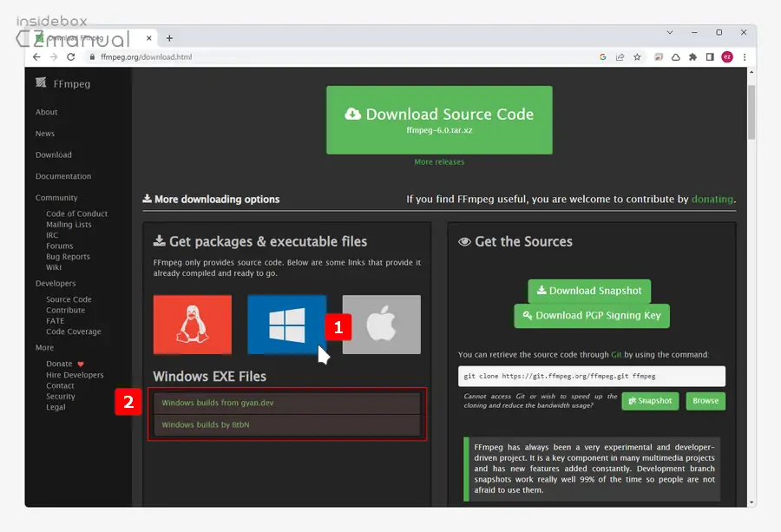This screenshot has width=781, height=532.
Task: Click the git clone command field
Action: point(592,376)
